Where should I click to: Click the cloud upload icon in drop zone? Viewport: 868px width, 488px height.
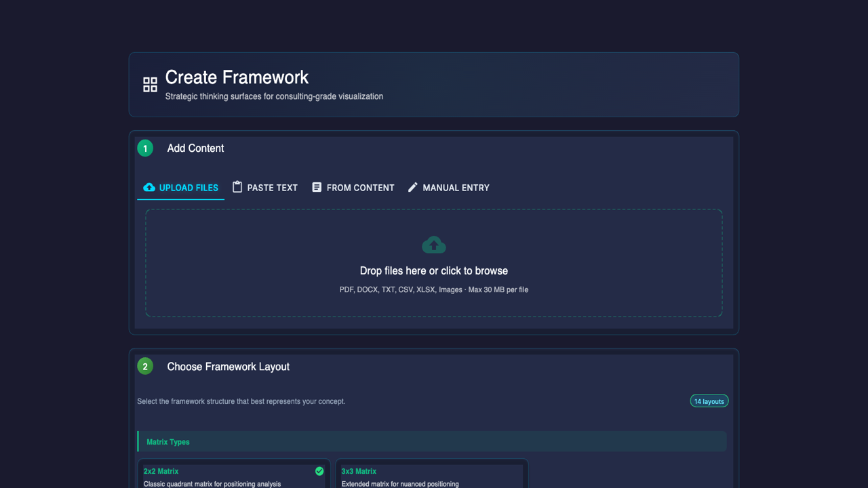point(434,245)
